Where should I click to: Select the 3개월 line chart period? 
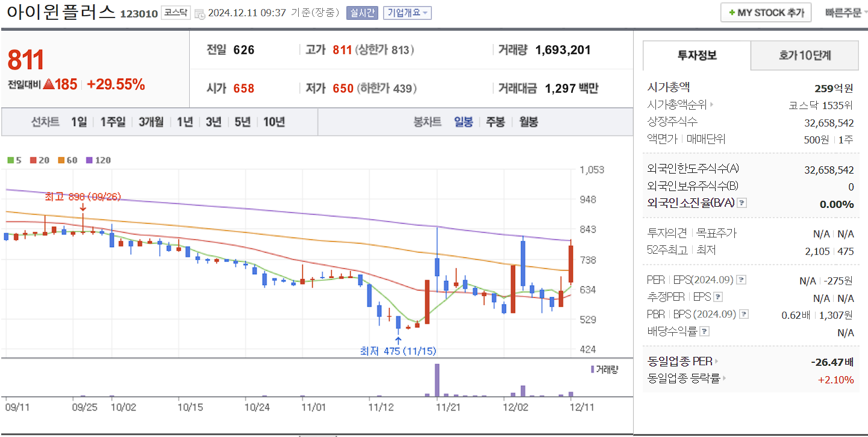151,122
